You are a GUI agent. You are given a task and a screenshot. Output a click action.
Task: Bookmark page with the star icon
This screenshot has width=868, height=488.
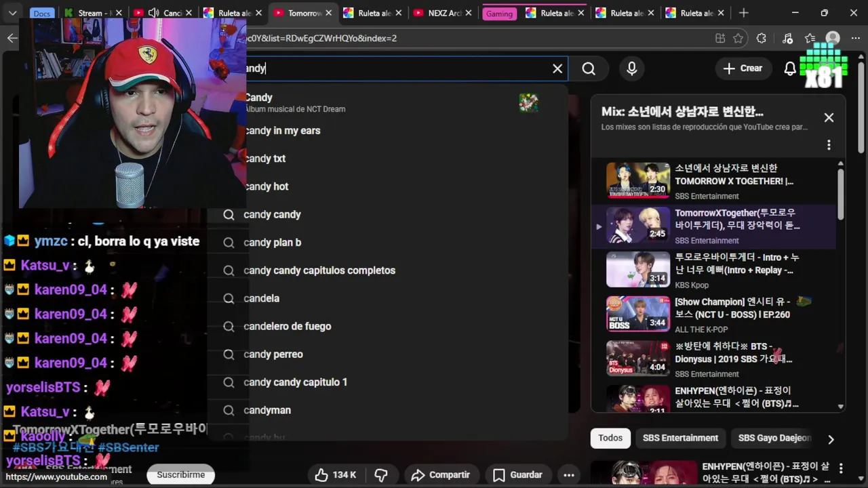[738, 38]
